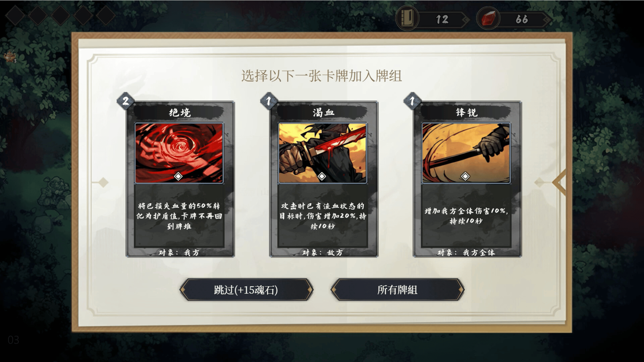Image resolution: width=644 pixels, height=362 pixels.
Task: Click the soul stone count 66
Action: [522, 19]
